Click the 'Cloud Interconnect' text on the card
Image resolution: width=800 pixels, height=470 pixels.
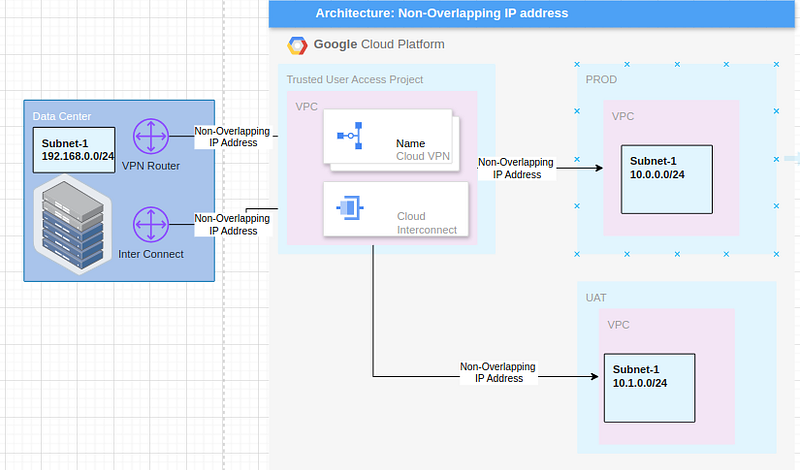coord(427,223)
